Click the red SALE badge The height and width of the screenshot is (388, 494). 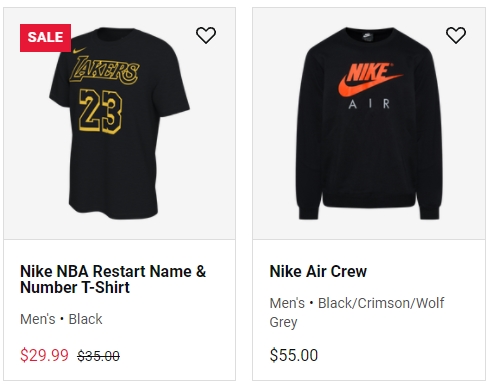[x=45, y=38]
